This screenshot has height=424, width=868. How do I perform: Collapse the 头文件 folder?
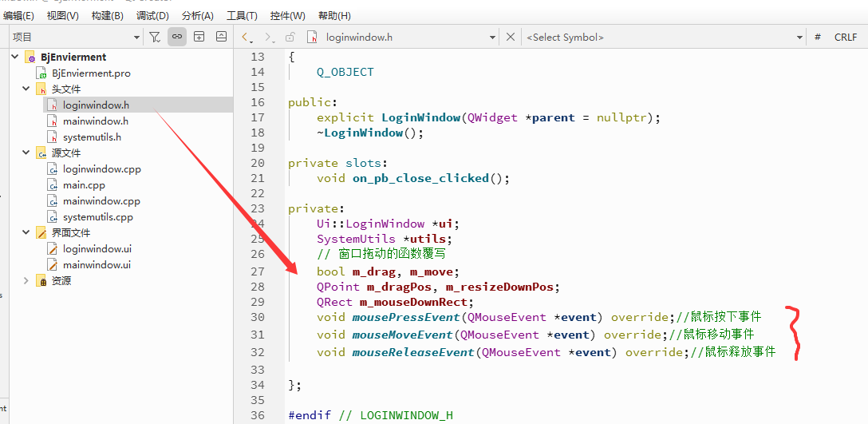pos(26,89)
